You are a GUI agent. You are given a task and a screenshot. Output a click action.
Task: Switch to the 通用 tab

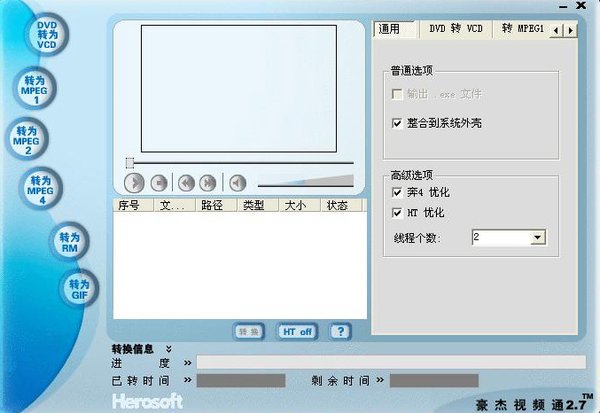click(395, 29)
